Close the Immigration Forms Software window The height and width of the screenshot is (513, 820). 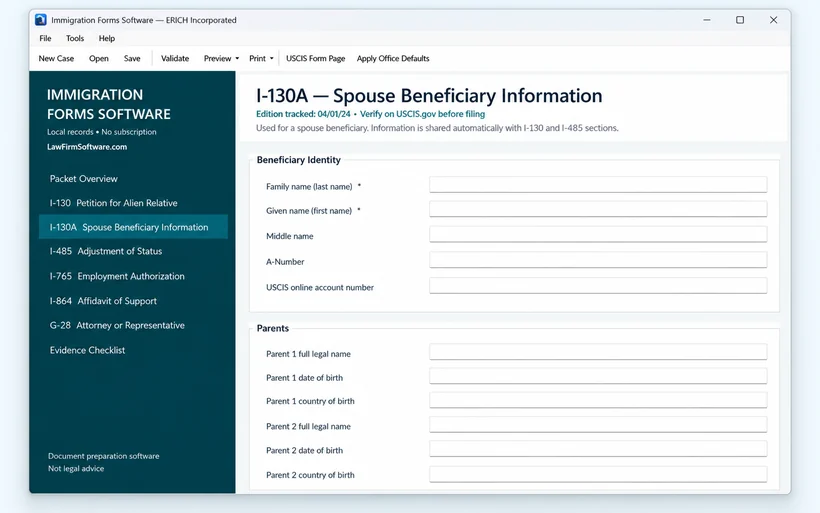773,20
